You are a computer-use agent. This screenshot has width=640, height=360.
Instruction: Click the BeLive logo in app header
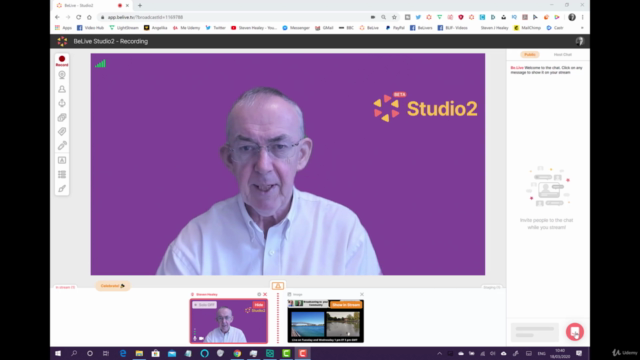tap(62, 41)
